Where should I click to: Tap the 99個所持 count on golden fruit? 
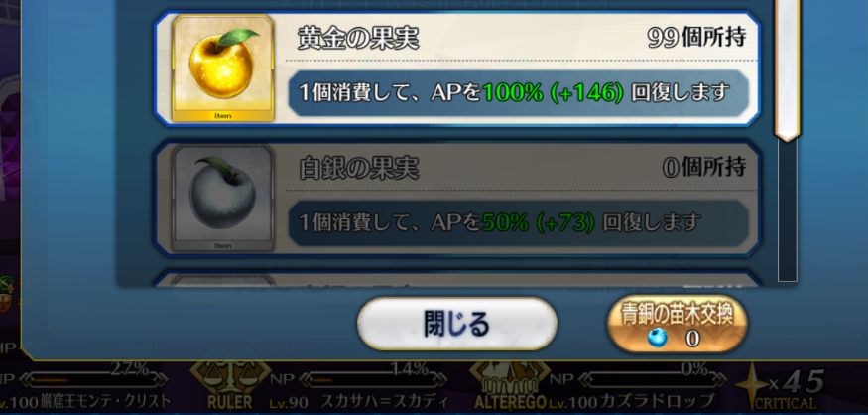(695, 38)
